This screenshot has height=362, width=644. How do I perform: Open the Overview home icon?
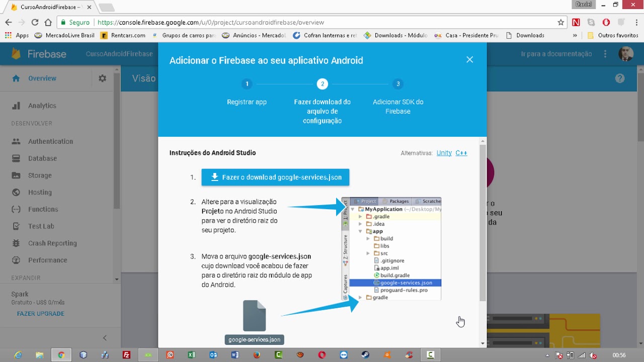point(16,78)
